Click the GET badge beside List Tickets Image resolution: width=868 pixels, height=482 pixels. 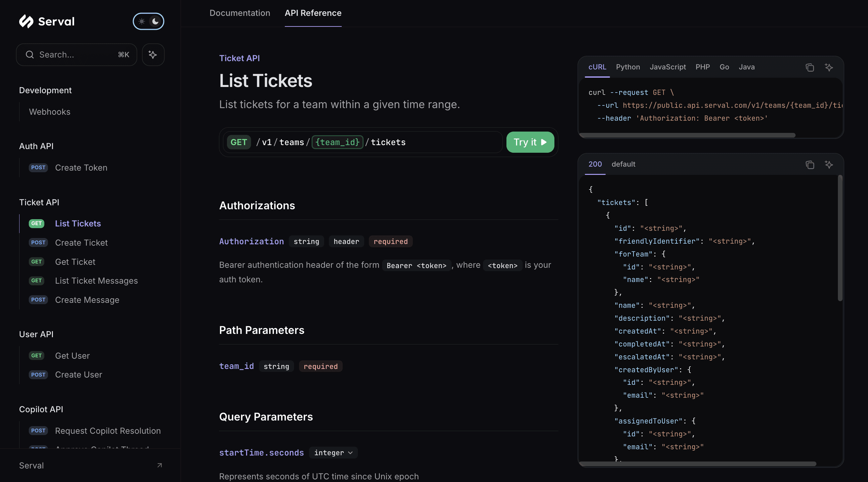click(x=36, y=224)
